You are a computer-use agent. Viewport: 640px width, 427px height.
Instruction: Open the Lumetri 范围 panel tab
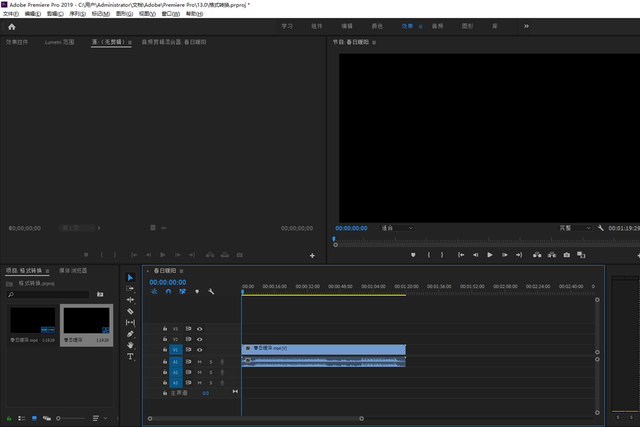point(59,43)
